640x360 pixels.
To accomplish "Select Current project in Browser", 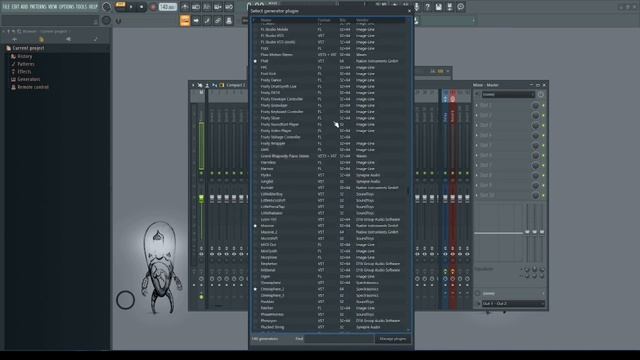I will (x=28, y=48).
